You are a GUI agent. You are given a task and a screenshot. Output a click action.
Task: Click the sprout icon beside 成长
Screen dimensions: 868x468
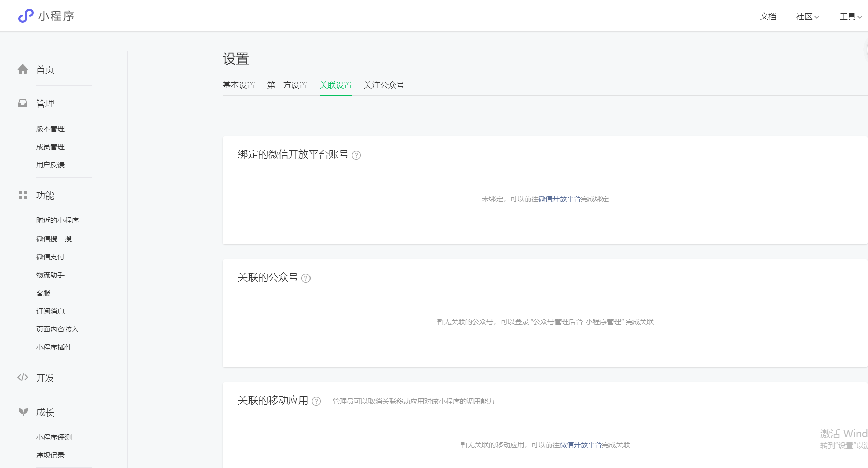[x=23, y=412]
